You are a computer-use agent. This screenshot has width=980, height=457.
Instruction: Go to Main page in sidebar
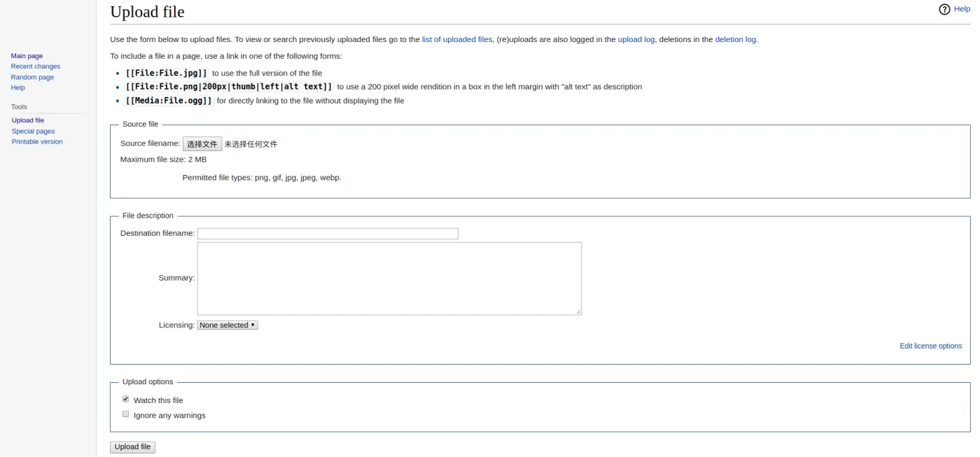coord(27,55)
